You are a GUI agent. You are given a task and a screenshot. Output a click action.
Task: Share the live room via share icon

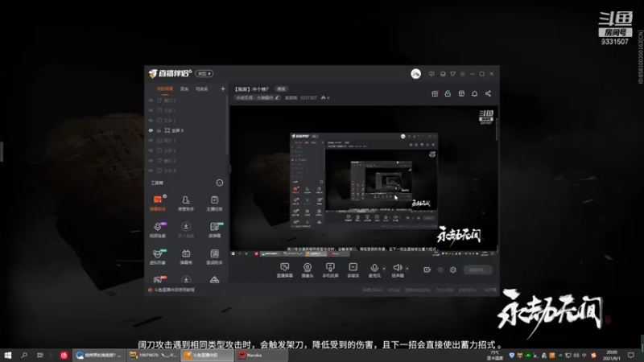pos(488,93)
